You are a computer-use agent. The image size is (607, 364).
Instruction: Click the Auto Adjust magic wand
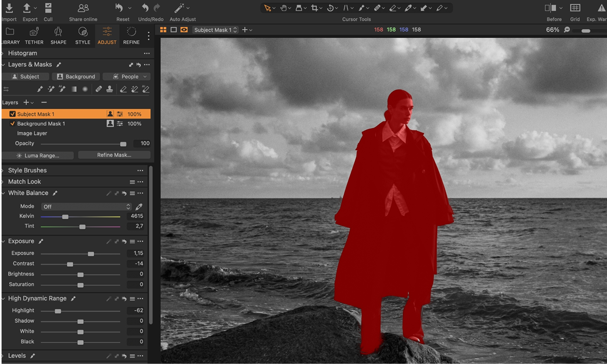(179, 8)
